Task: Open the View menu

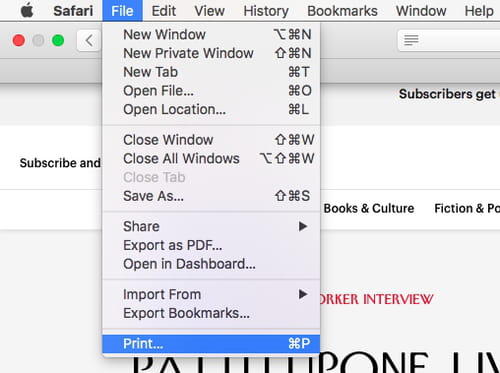Action: coord(209,11)
